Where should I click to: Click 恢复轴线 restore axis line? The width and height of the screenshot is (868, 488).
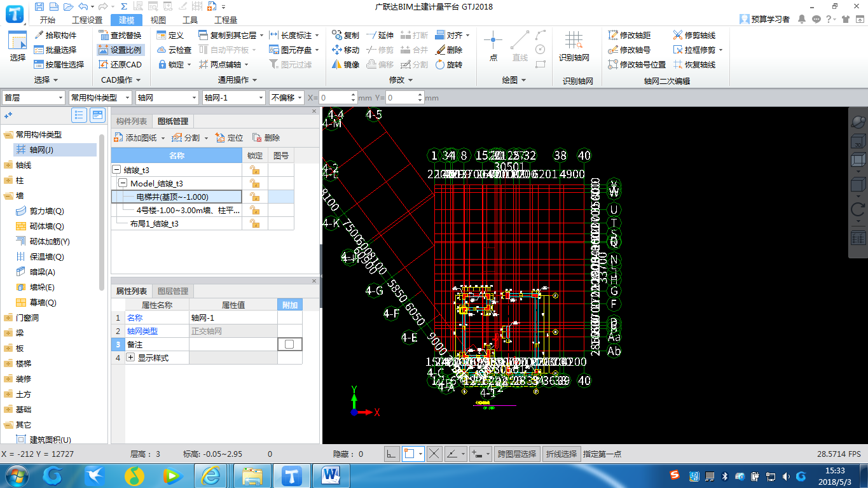(694, 64)
